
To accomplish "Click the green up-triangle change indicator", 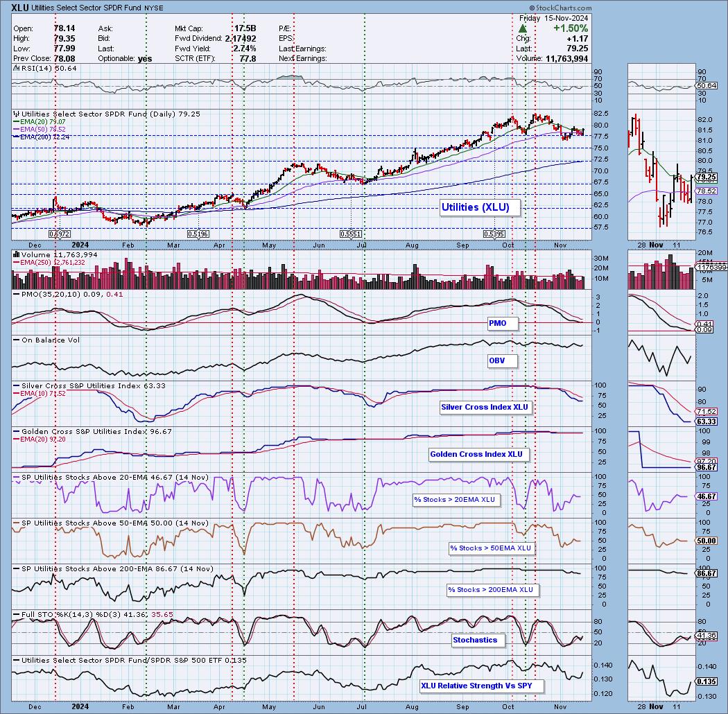I will 522,28.
